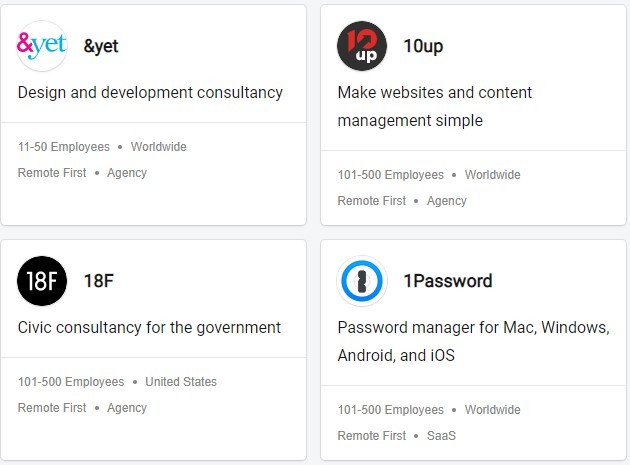
Task: Click the '11-50 Employees' tag on &yet
Action: coord(63,147)
